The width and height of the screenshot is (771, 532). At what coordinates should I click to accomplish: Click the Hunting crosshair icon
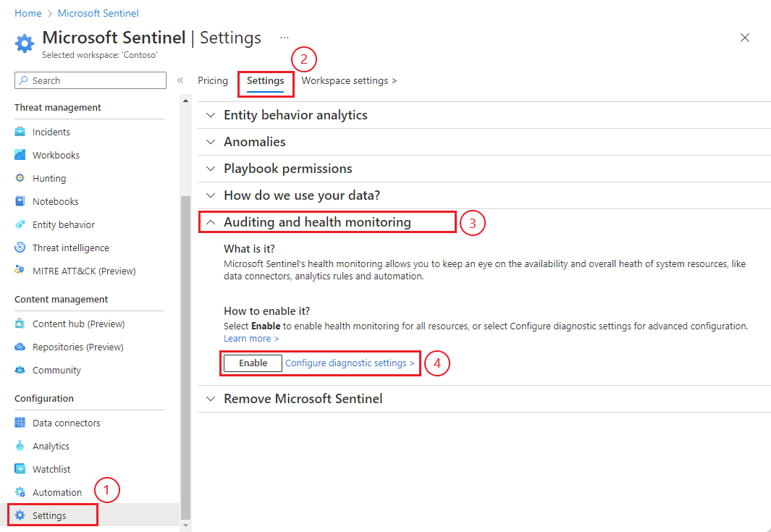click(20, 178)
